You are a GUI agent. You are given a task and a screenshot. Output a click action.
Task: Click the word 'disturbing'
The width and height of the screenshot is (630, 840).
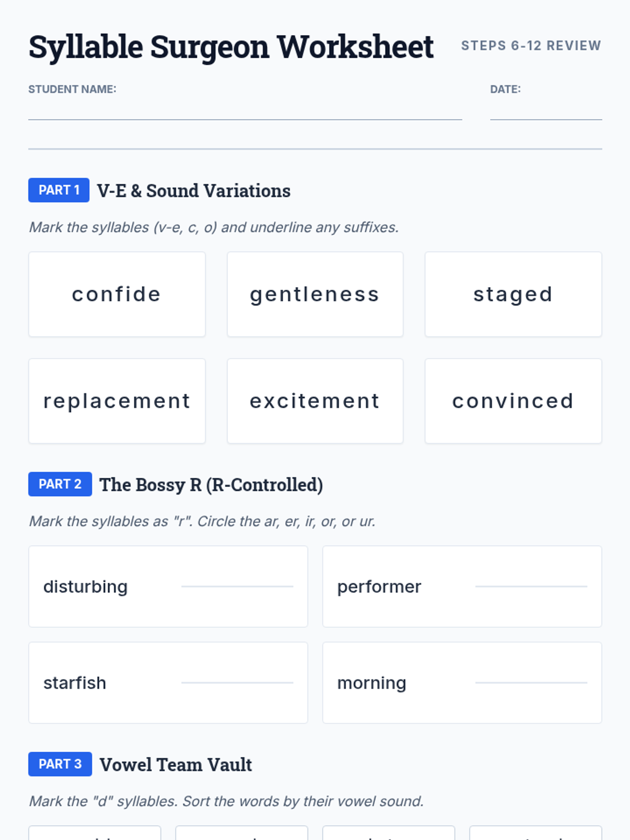point(86,587)
